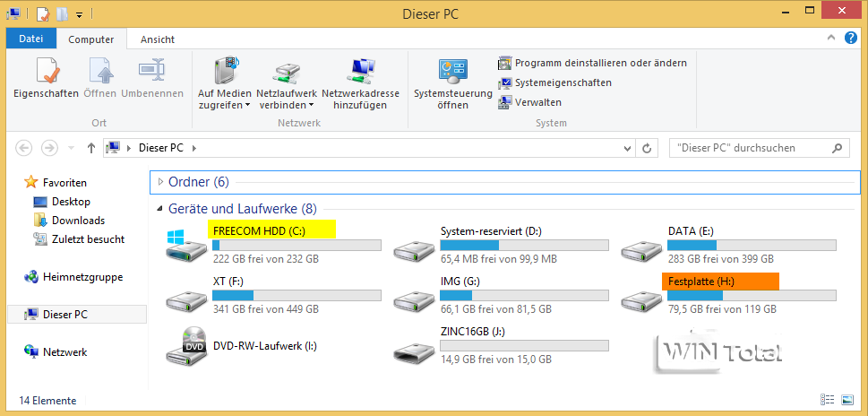
Task: Open recent locations dropdown arrow
Action: pos(70,149)
